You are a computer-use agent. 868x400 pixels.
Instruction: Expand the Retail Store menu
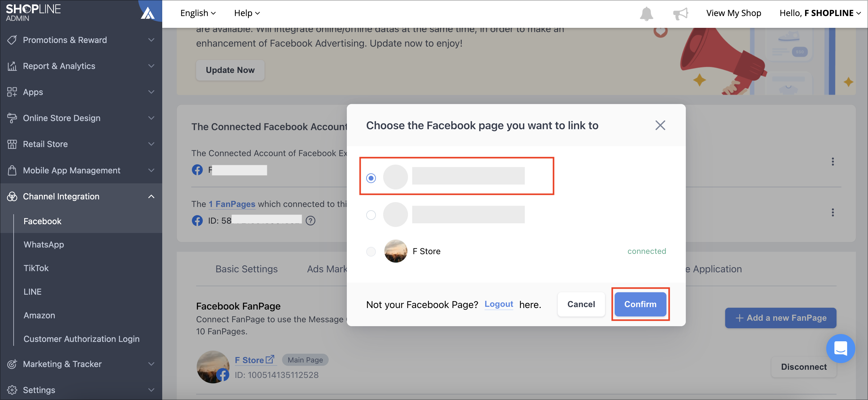[151, 144]
